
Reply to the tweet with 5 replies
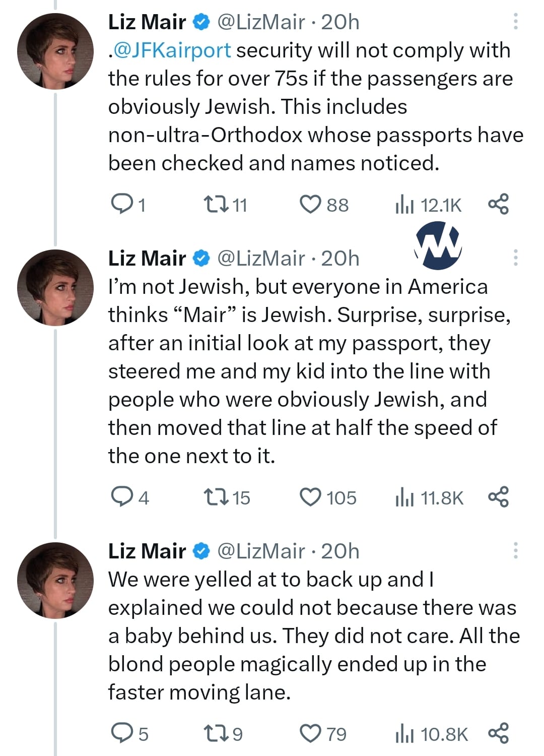point(121,733)
